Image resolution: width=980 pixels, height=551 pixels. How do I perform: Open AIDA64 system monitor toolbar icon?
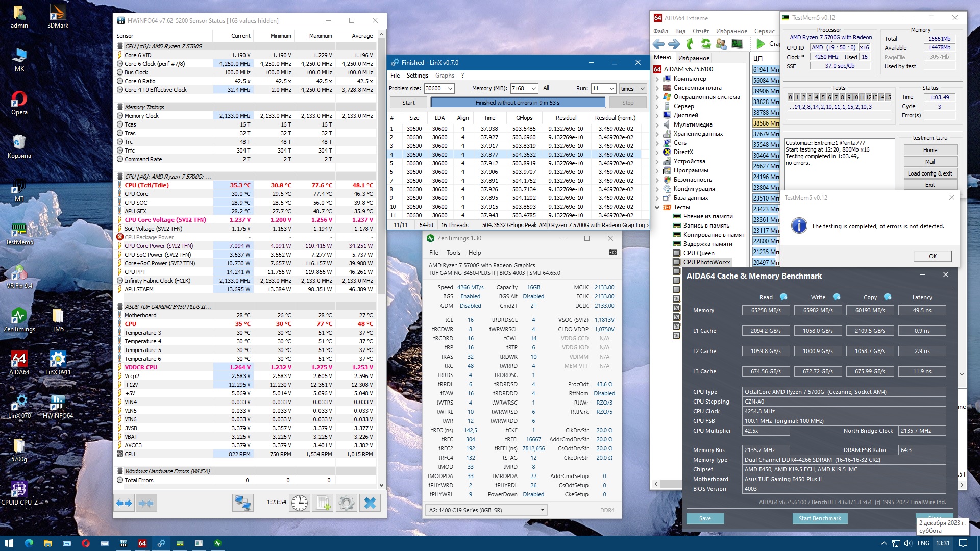[x=737, y=44]
